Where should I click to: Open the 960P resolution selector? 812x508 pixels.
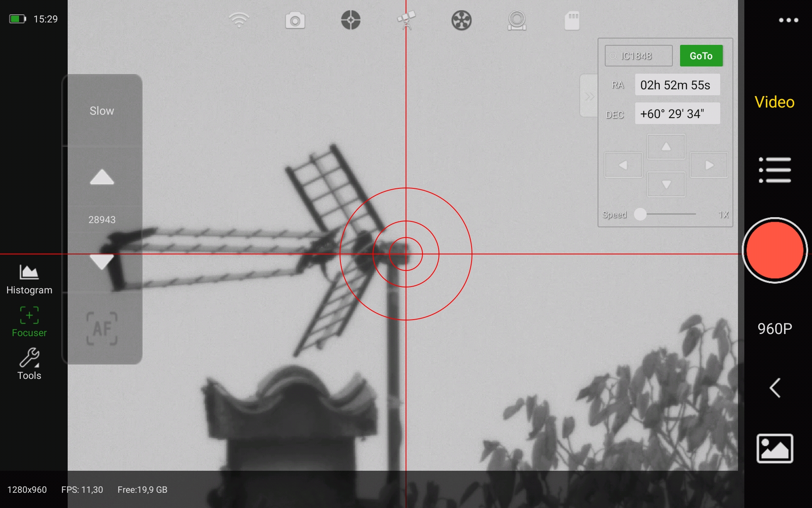pyautogui.click(x=774, y=328)
